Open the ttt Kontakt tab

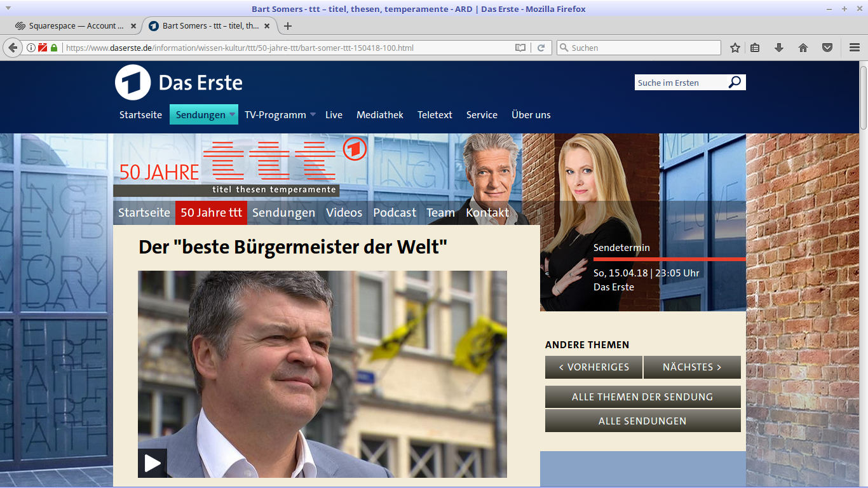487,213
